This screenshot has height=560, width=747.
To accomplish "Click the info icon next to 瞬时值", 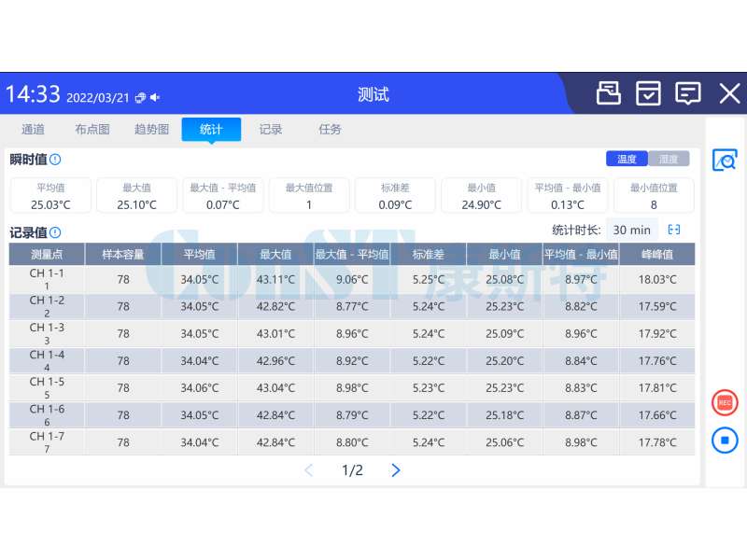I will tap(55, 160).
